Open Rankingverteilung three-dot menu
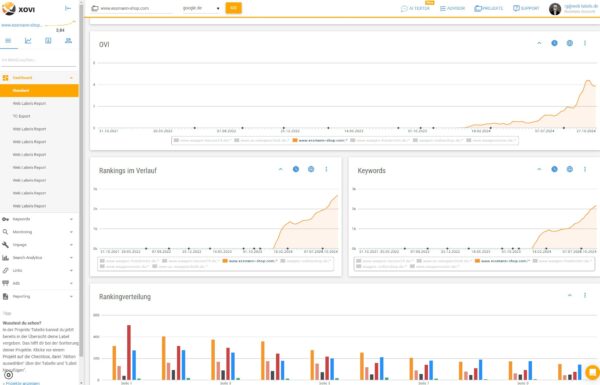 [585, 295]
